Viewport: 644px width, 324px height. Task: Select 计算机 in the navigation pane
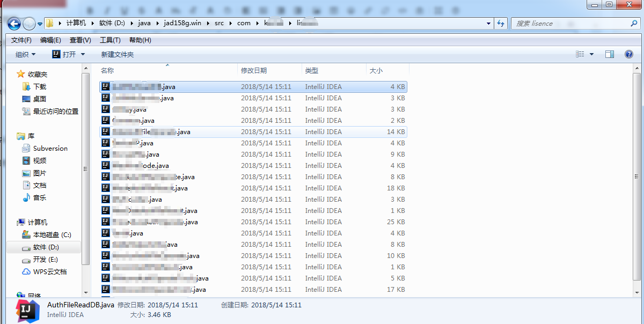[38, 222]
